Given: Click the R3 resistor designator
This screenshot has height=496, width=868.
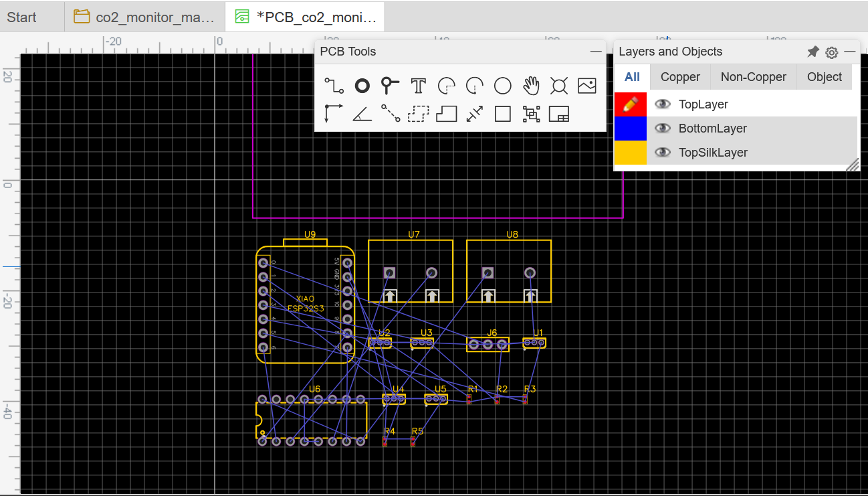Looking at the screenshot, I should (x=530, y=389).
